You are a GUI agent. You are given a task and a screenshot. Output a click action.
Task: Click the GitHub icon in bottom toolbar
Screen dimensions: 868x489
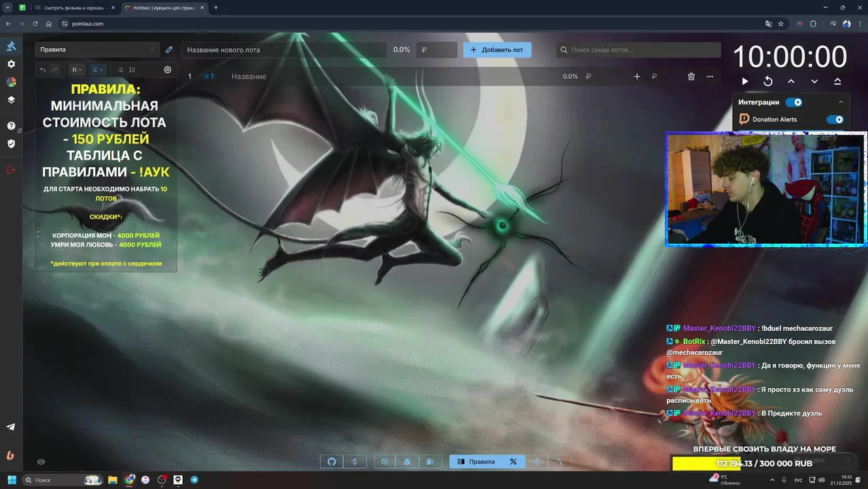tap(332, 462)
